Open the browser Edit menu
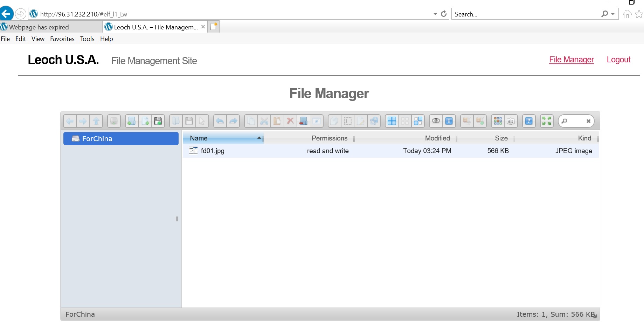 [x=21, y=39]
